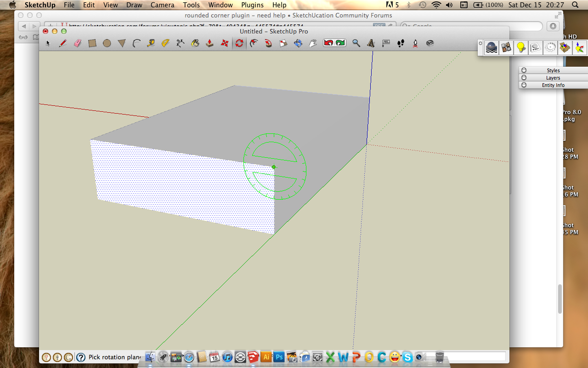This screenshot has height=368, width=588.
Task: Click the Safari back button behind SketchUp
Action: tap(23, 26)
